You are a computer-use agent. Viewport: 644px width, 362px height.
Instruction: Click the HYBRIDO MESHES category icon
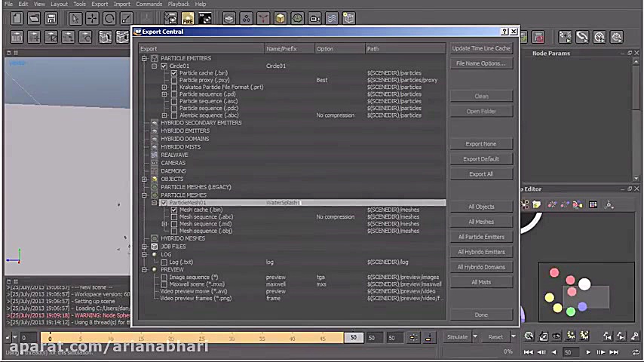tap(155, 238)
